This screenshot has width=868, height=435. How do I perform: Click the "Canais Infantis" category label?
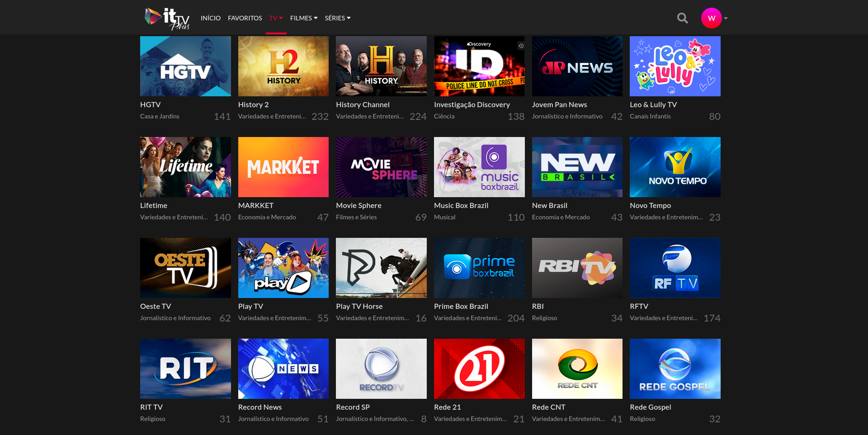click(x=650, y=116)
